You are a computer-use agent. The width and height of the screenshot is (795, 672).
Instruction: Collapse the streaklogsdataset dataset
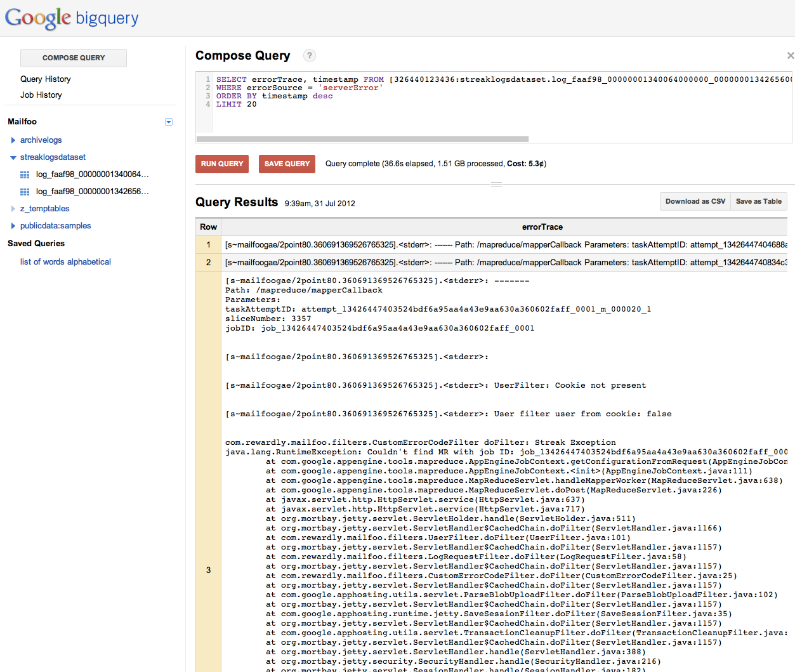point(13,157)
